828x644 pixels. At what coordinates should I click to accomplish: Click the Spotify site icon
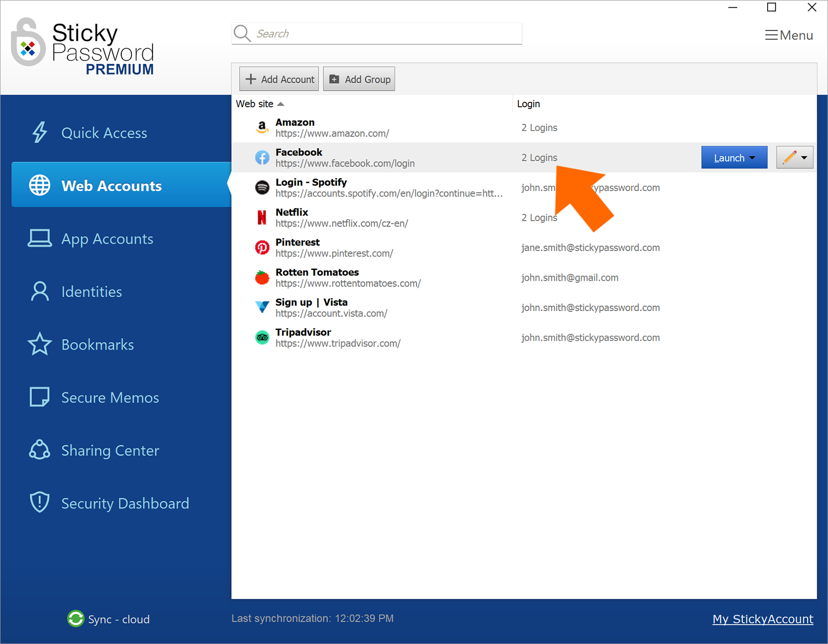pyautogui.click(x=262, y=188)
